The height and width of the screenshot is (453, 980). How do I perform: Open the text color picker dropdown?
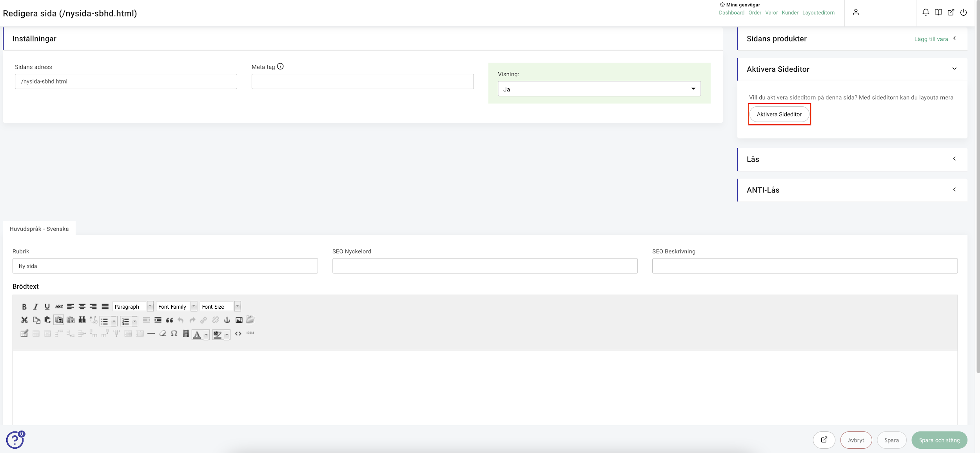(206, 335)
